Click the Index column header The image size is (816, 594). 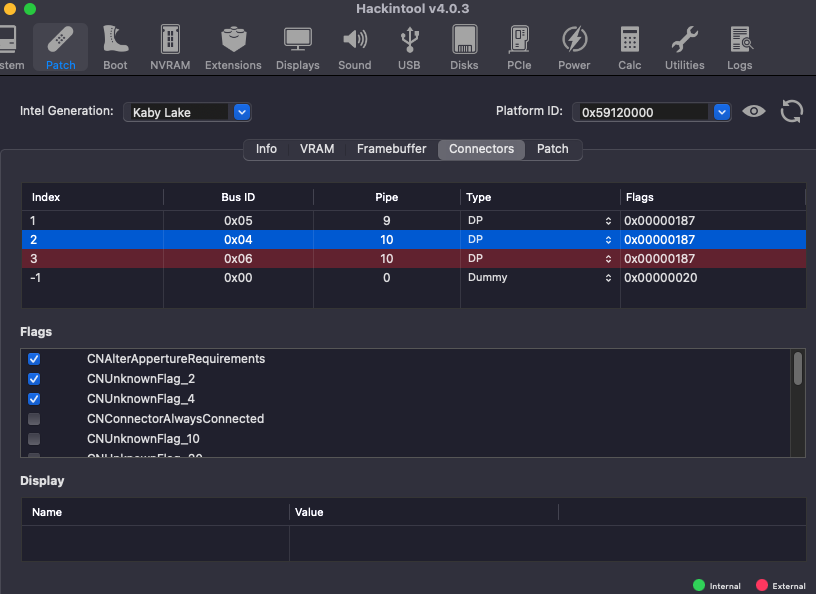click(x=93, y=197)
